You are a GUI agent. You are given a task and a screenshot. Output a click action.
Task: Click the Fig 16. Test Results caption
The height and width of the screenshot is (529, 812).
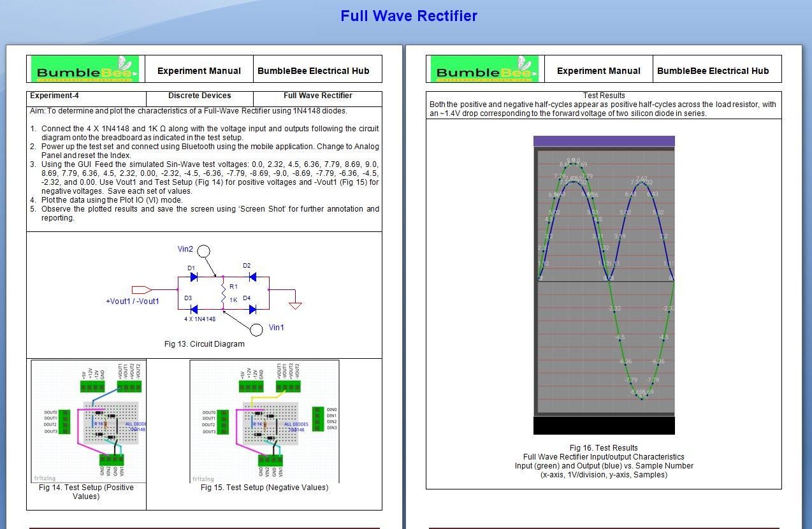coord(604,448)
